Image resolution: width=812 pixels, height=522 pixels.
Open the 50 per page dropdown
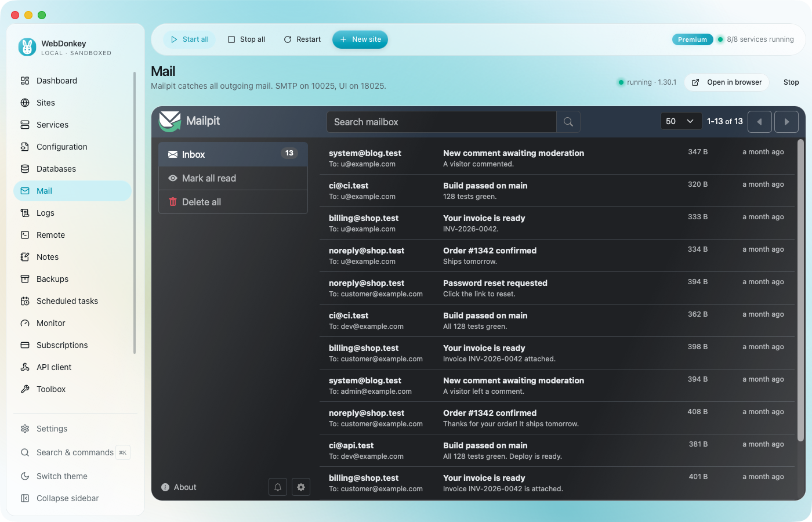(681, 121)
